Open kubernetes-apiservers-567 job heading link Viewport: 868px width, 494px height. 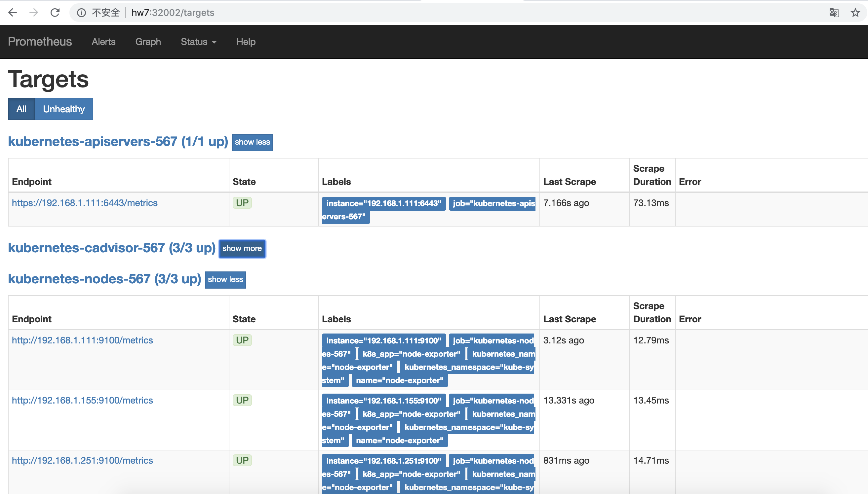(x=118, y=141)
